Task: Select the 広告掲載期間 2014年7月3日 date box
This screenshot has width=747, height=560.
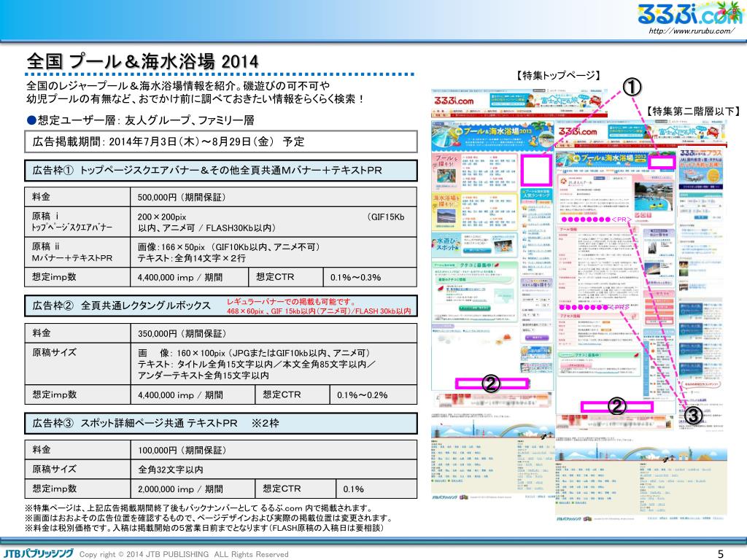Action: tap(221, 141)
